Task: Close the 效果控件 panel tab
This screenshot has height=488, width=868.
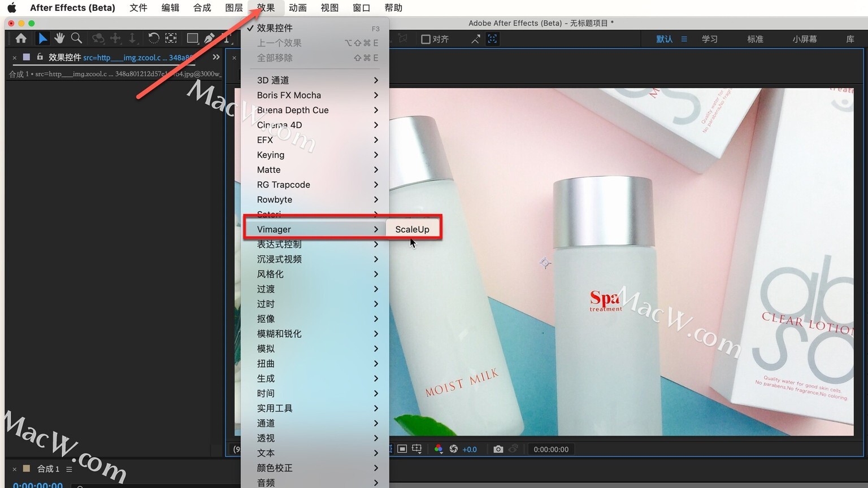Action: 15,58
